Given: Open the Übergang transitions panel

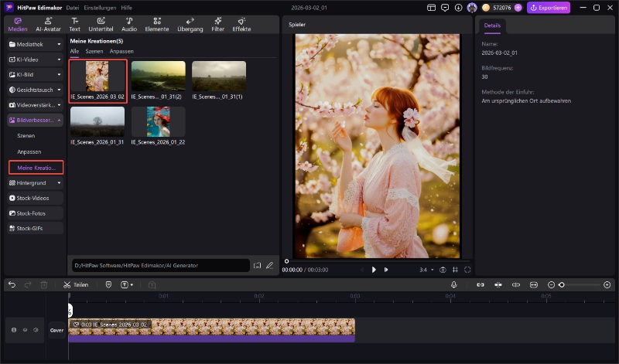Looking at the screenshot, I should (x=190, y=24).
